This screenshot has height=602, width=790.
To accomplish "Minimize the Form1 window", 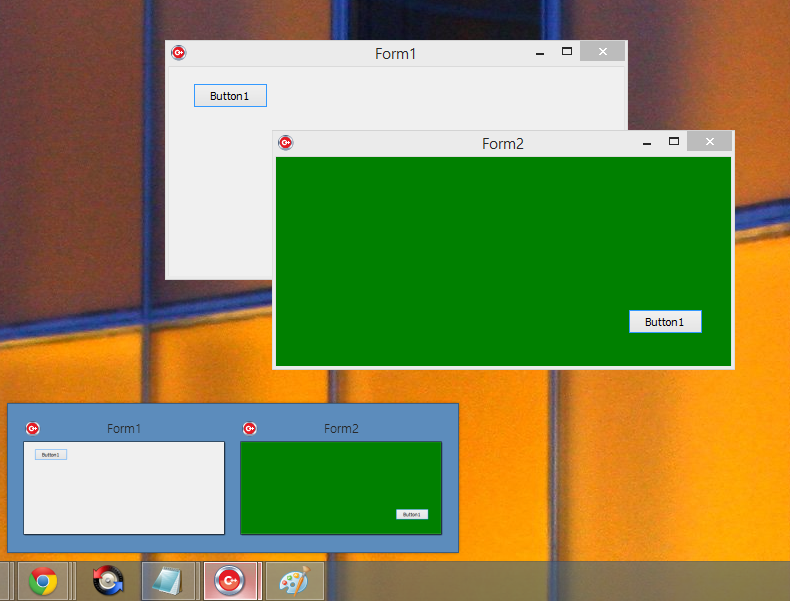I will (540, 53).
